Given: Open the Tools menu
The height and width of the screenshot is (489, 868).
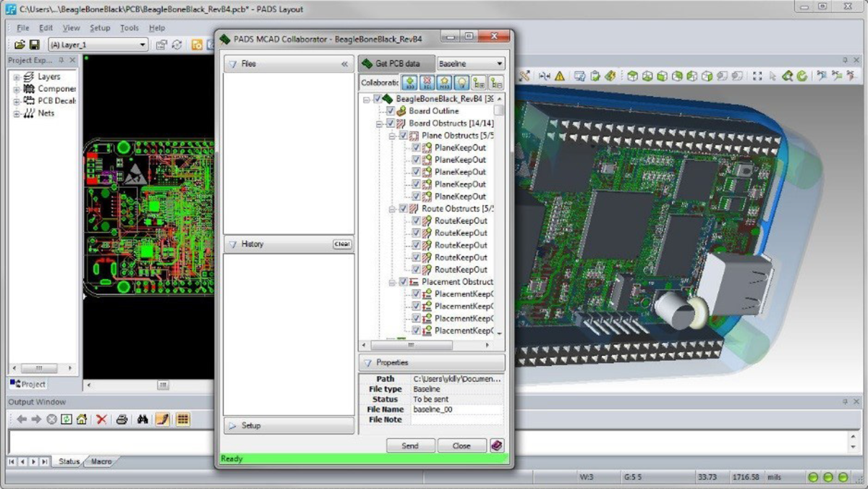Looking at the screenshot, I should [x=129, y=27].
